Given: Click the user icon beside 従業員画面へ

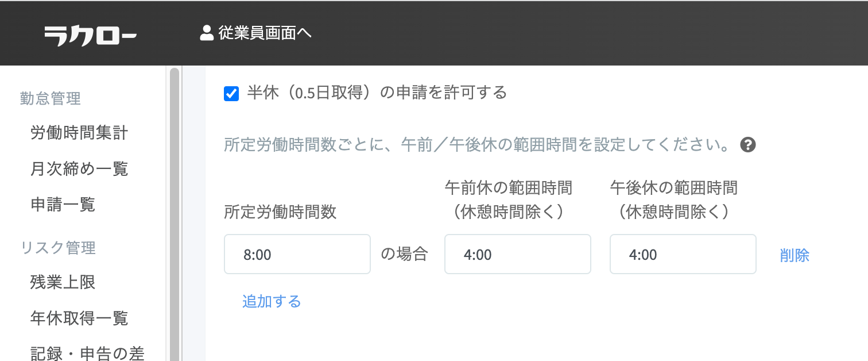Looking at the screenshot, I should coord(207,33).
